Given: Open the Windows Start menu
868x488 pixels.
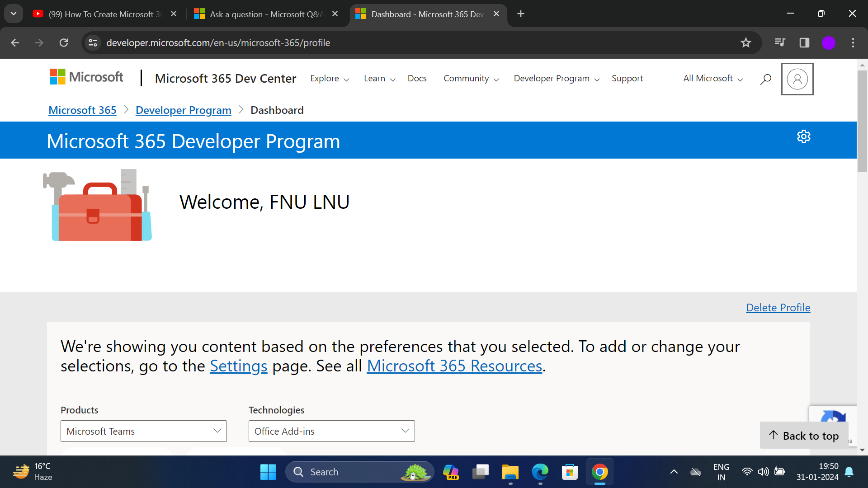Looking at the screenshot, I should coord(268,471).
